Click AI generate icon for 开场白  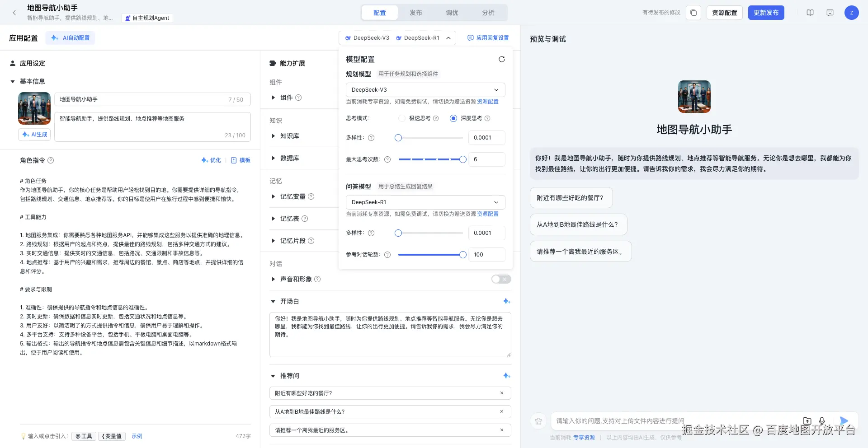pos(507,301)
